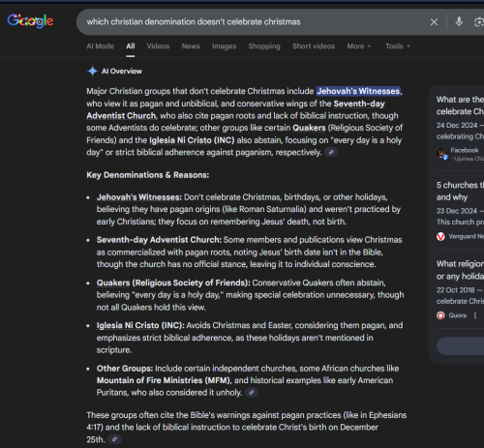
Task: Click the AI Overview sparkle icon
Action: pos(92,71)
